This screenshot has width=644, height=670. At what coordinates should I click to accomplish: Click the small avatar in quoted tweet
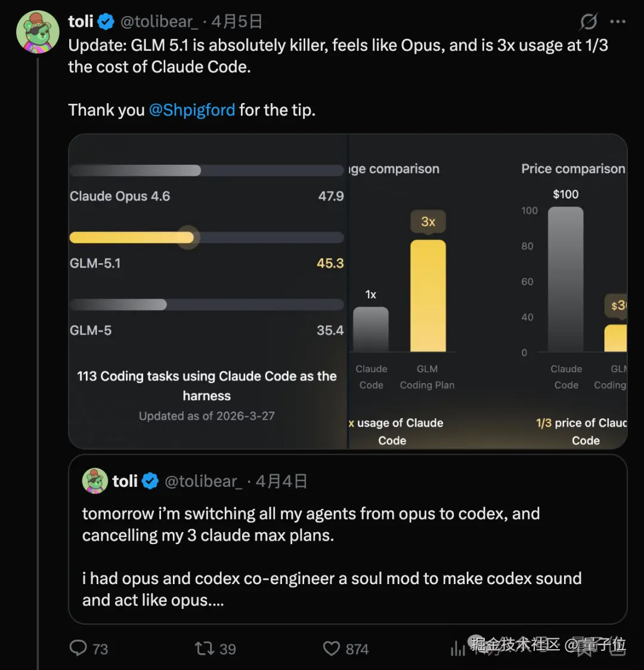(x=95, y=481)
